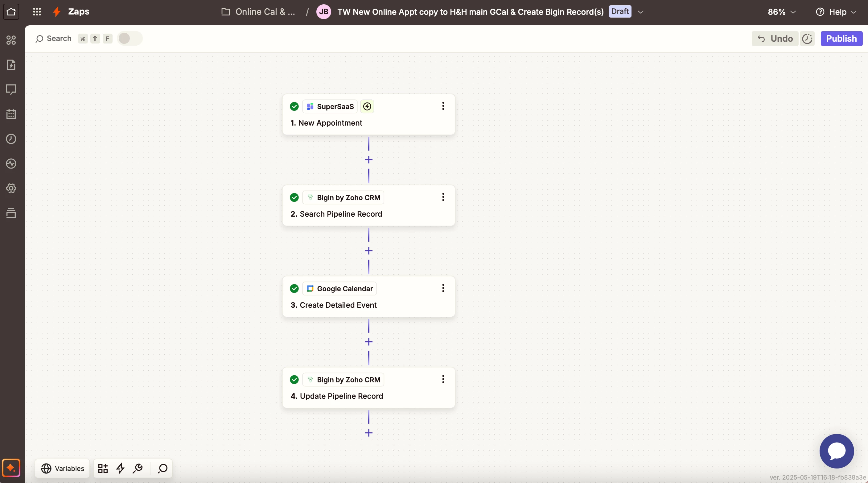Open Zap details file icon in sidebar

tap(11, 65)
